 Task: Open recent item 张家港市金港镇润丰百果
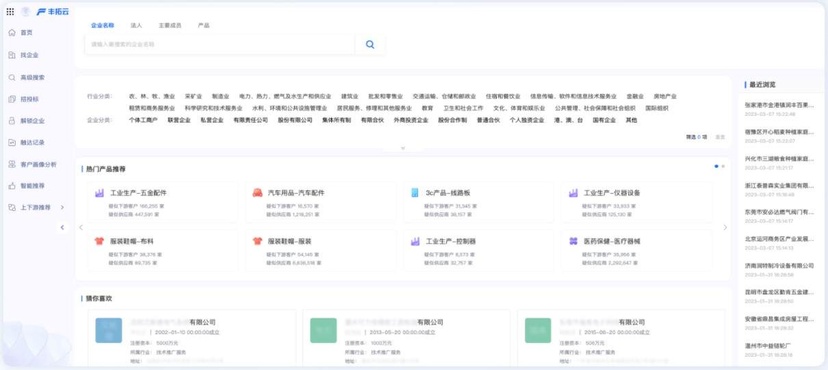click(779, 105)
